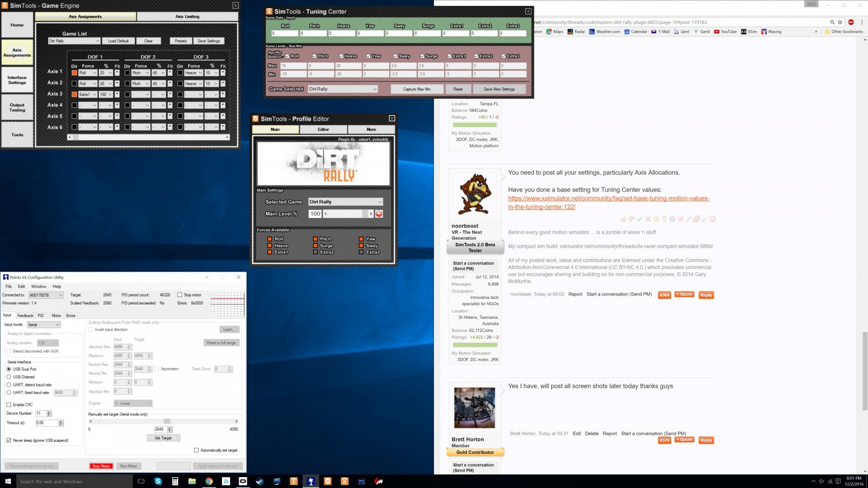Open the Output Testing section
The width and height of the screenshot is (868, 488).
tap(17, 107)
